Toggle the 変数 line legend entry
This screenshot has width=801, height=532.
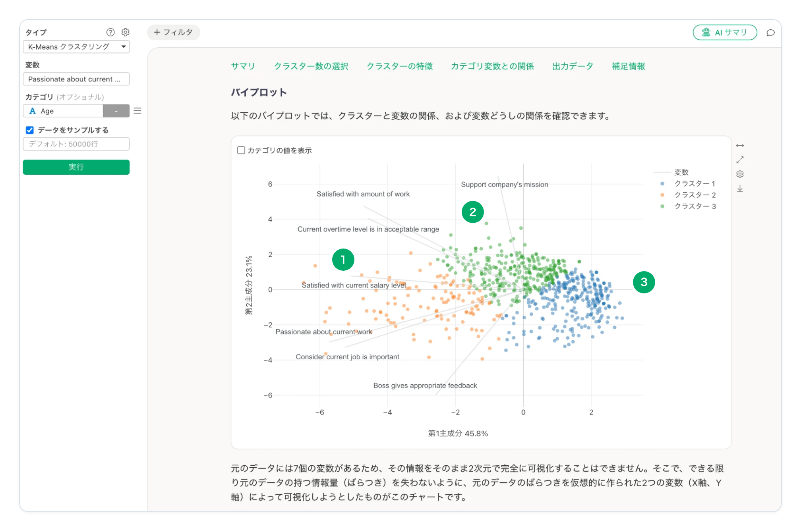pyautogui.click(x=671, y=172)
